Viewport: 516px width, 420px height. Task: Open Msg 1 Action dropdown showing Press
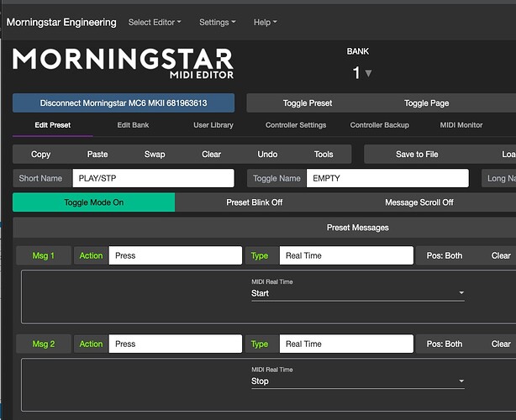(176, 255)
